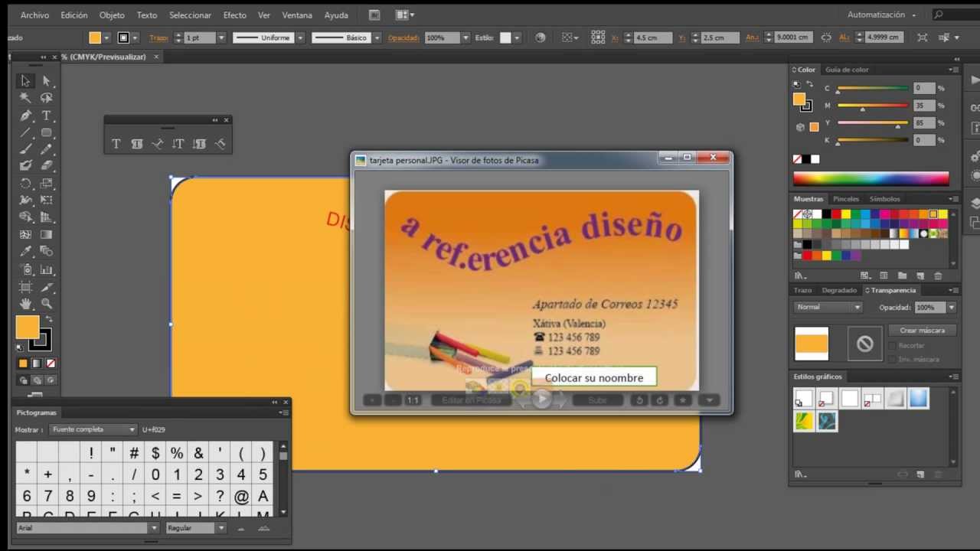The height and width of the screenshot is (551, 980).
Task: Click the Automatización workspace switcher
Action: tap(881, 15)
